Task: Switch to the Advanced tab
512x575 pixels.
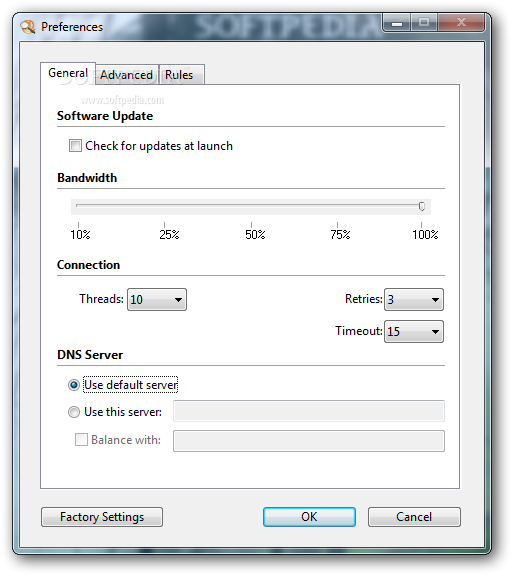Action: pyautogui.click(x=127, y=75)
